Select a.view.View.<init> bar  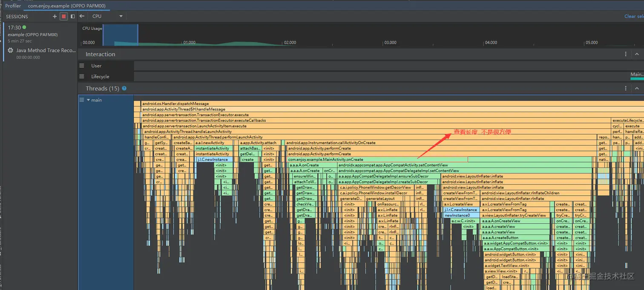(x=503, y=271)
